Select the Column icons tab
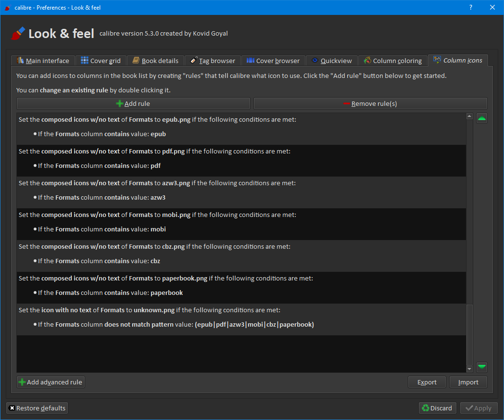 [x=458, y=60]
